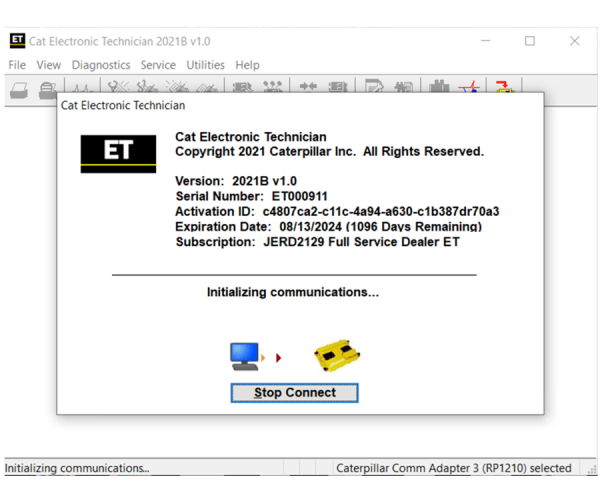
Task: Open the Utilities menu
Action: click(x=205, y=65)
